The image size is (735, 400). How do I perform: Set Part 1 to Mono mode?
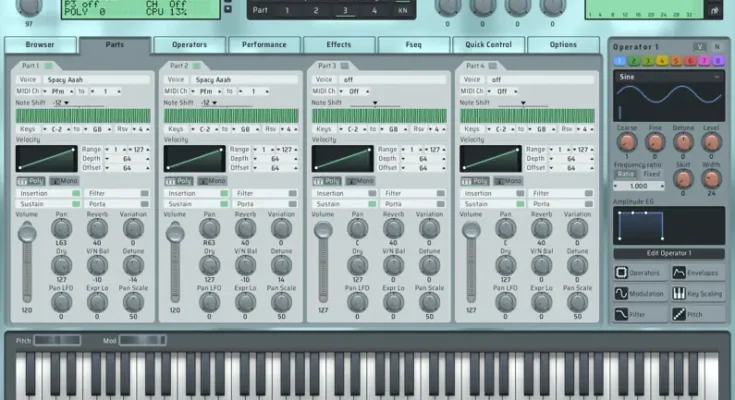coord(64,181)
